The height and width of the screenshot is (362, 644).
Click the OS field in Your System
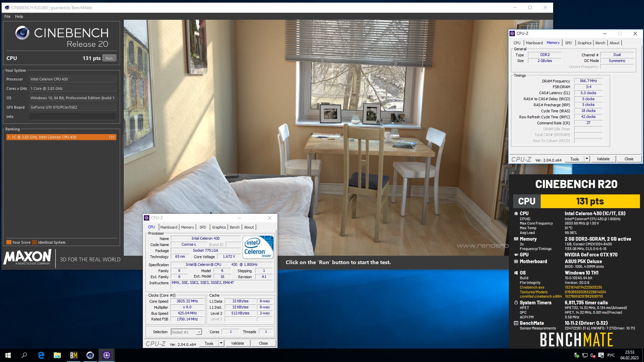[72, 98]
